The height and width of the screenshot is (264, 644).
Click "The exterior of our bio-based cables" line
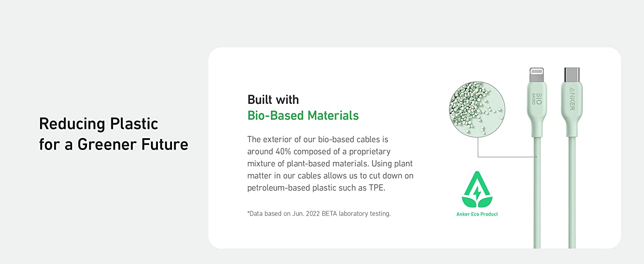(x=318, y=139)
